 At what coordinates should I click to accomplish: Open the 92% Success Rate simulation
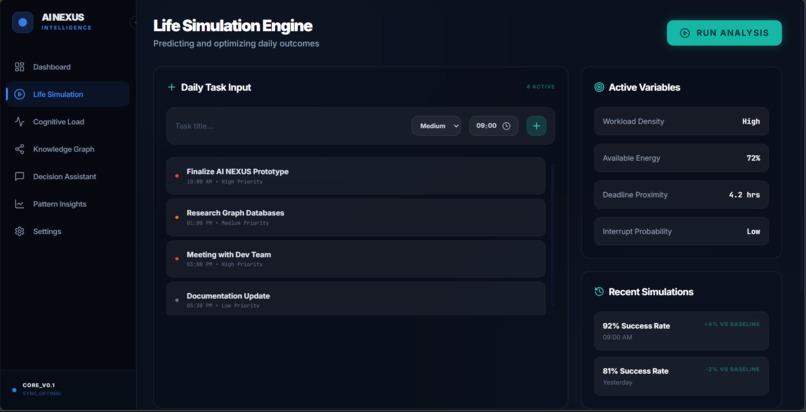click(681, 331)
